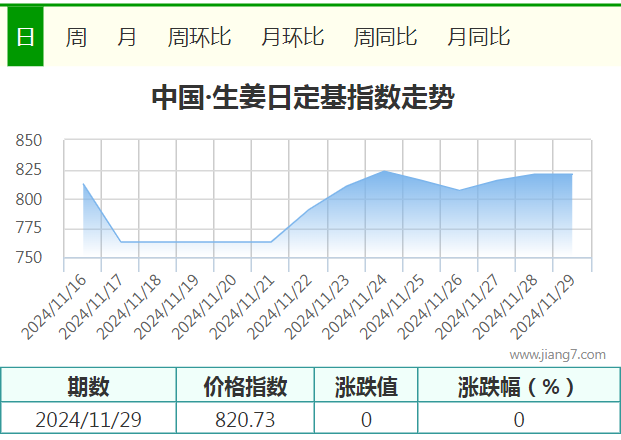Click y-axis value 800

point(29,199)
